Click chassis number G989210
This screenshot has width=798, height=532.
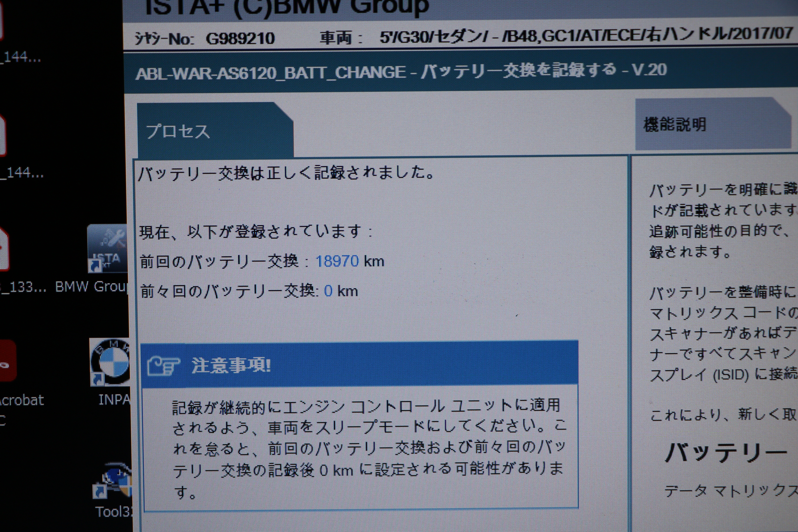(x=240, y=38)
